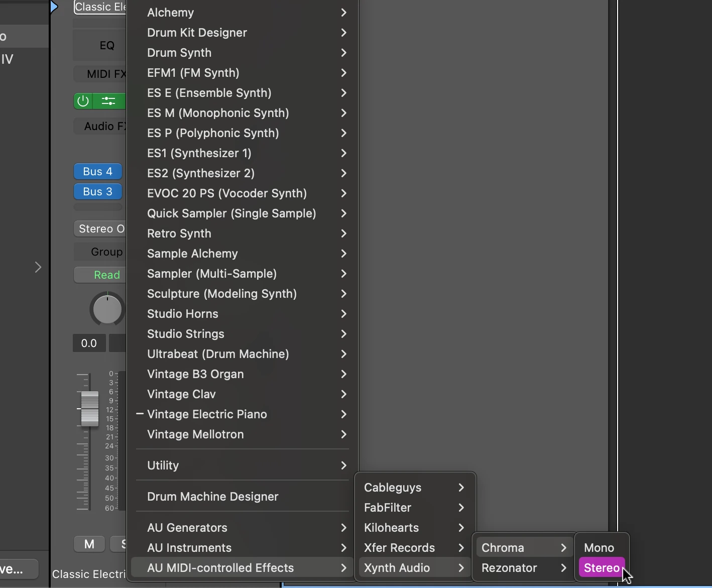Screen dimensions: 712x588
Task: Expand the left panel chevron arrow
Action: [x=38, y=267]
